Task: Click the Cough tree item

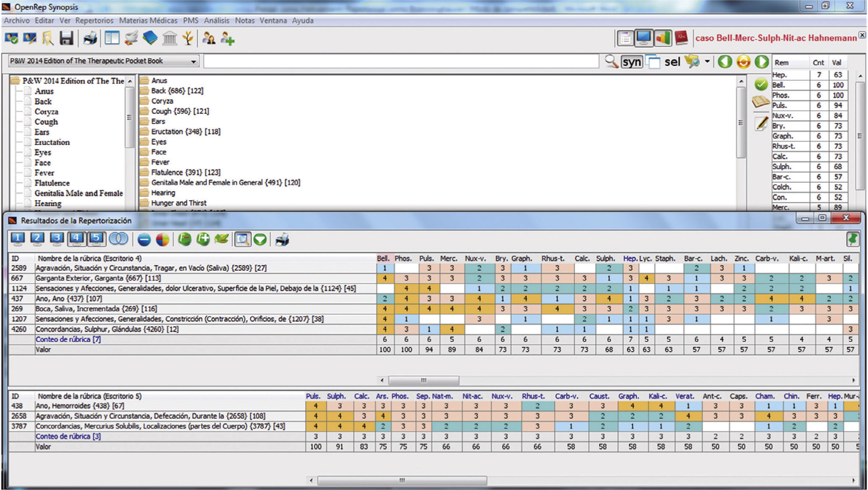Action: click(x=46, y=122)
